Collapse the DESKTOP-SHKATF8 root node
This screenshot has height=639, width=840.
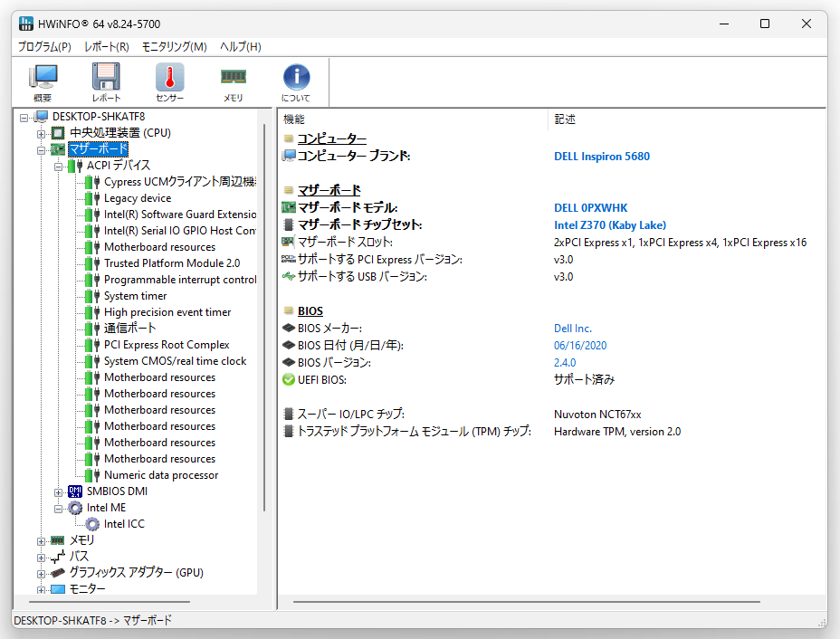click(x=24, y=118)
